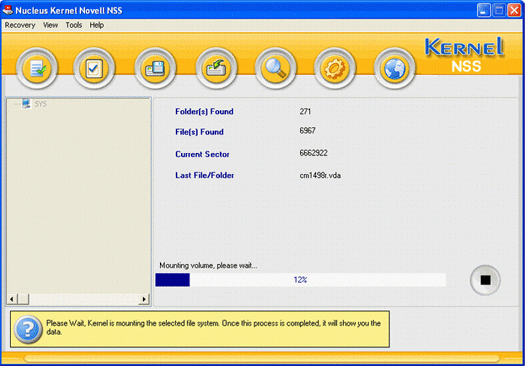Open the Help menu
This screenshot has height=366, width=525.
[x=96, y=25]
